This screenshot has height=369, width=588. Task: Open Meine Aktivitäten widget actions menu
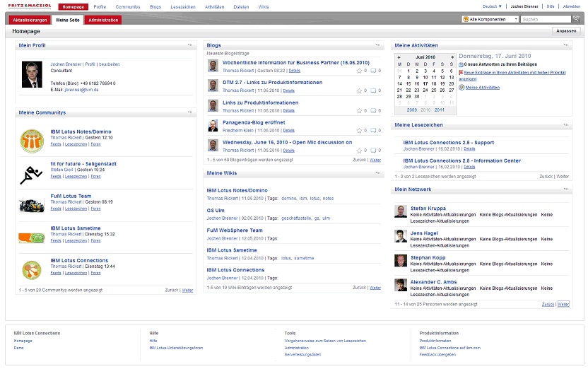coord(565,45)
